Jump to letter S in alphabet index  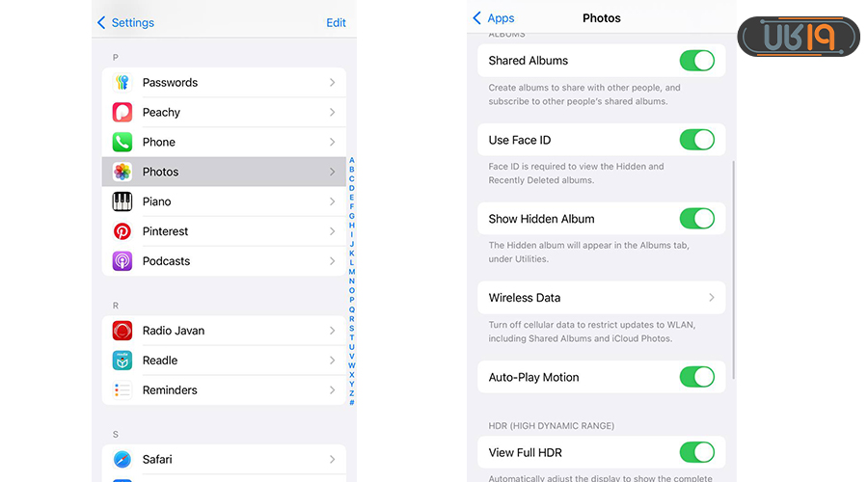click(x=352, y=328)
